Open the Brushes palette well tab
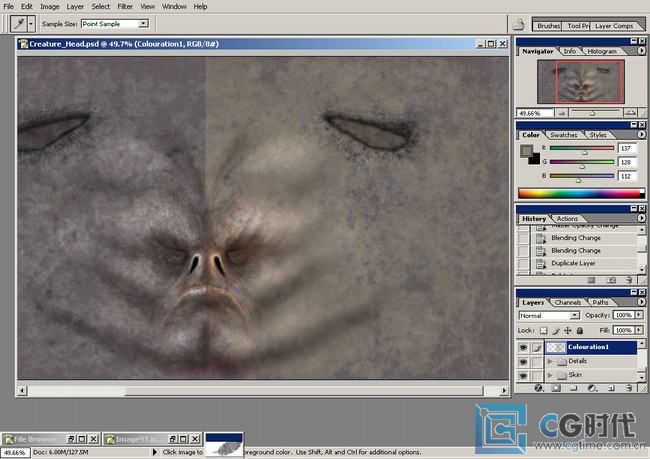Image resolution: width=650 pixels, height=459 pixels. [547, 26]
